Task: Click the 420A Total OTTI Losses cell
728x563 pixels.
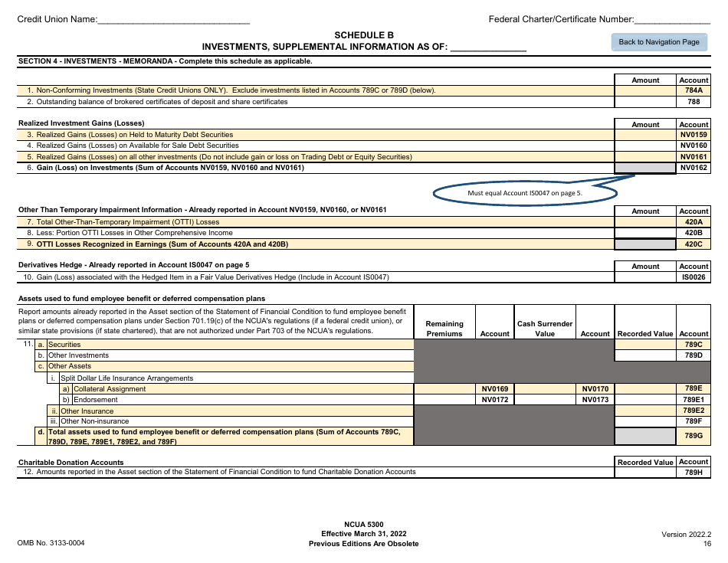Action: click(644, 221)
